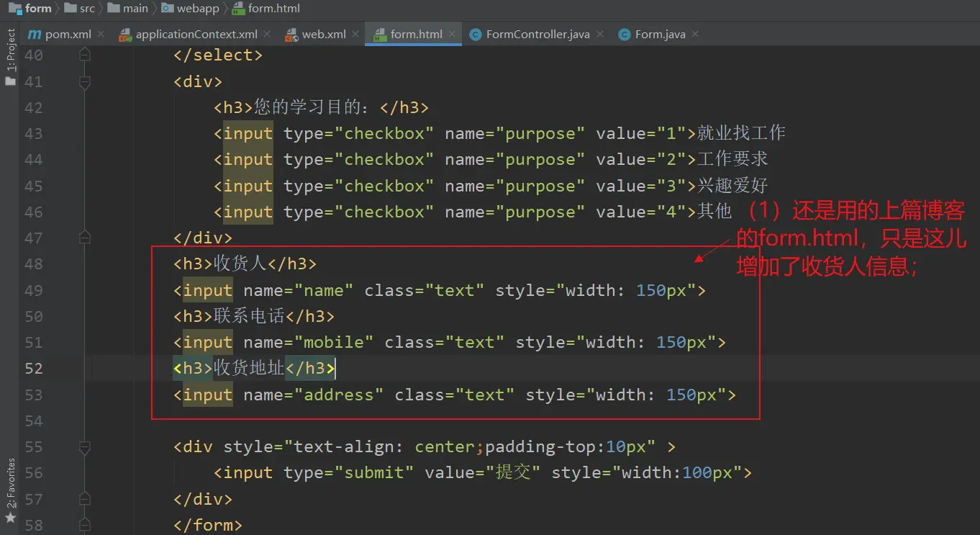Click the src breadcrumb in navigation bar
This screenshot has width=980, height=535.
pyautogui.click(x=87, y=9)
